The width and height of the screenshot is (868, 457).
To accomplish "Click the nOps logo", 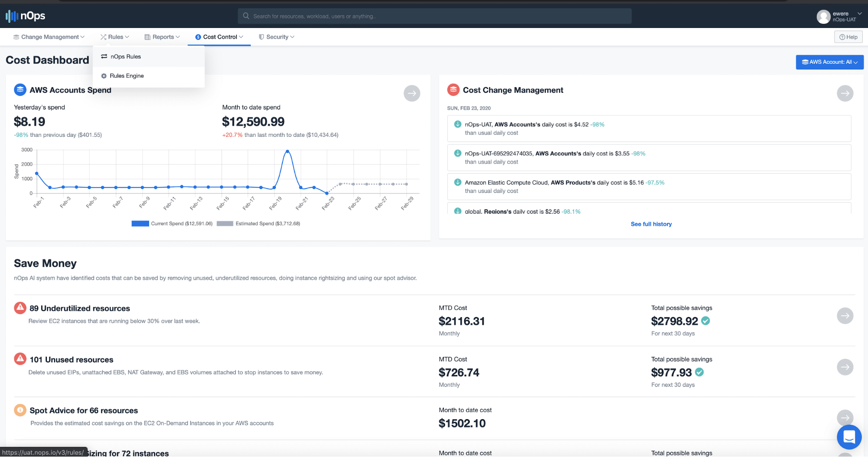I will 25,16.
